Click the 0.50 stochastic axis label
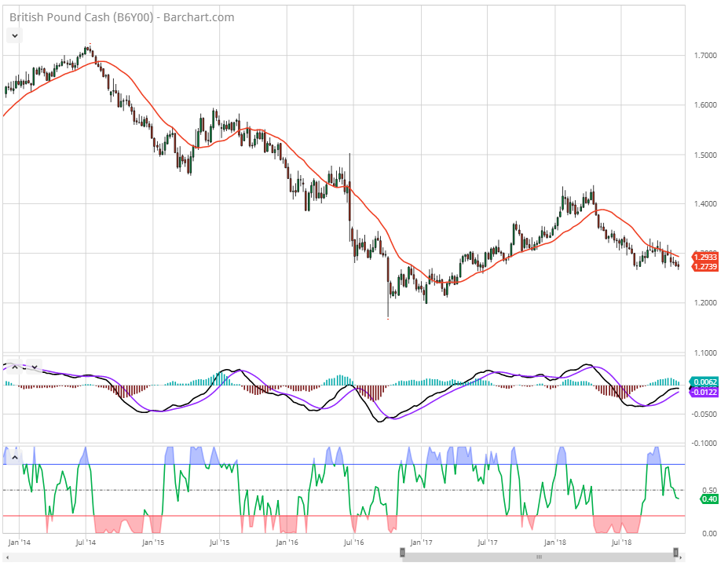The image size is (728, 570). pos(709,490)
